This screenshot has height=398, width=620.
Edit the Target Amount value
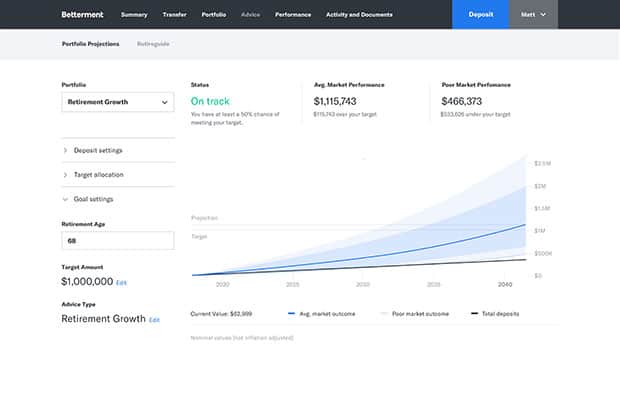121,283
